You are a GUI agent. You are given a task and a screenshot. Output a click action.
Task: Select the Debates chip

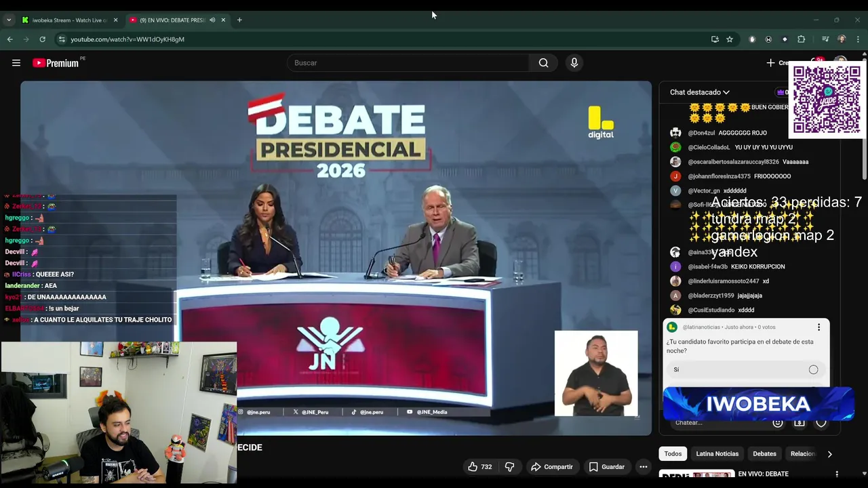(x=764, y=454)
